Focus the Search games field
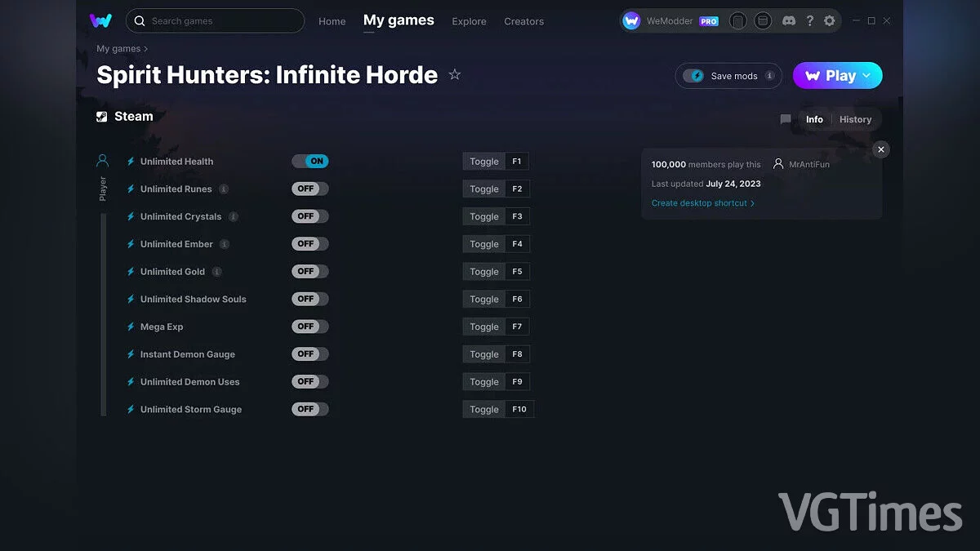The image size is (980, 551). [x=215, y=21]
